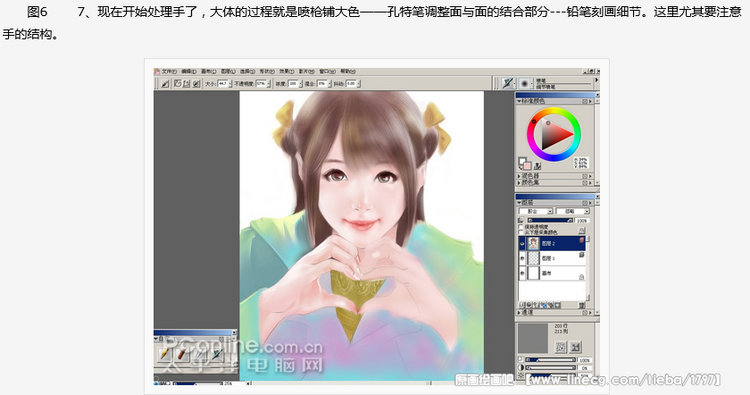Click the freehand strokes icon in property bar

(177, 84)
